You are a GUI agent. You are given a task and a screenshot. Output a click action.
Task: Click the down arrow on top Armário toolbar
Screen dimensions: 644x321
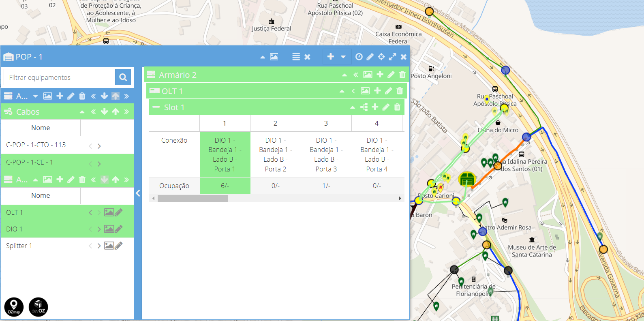[104, 96]
